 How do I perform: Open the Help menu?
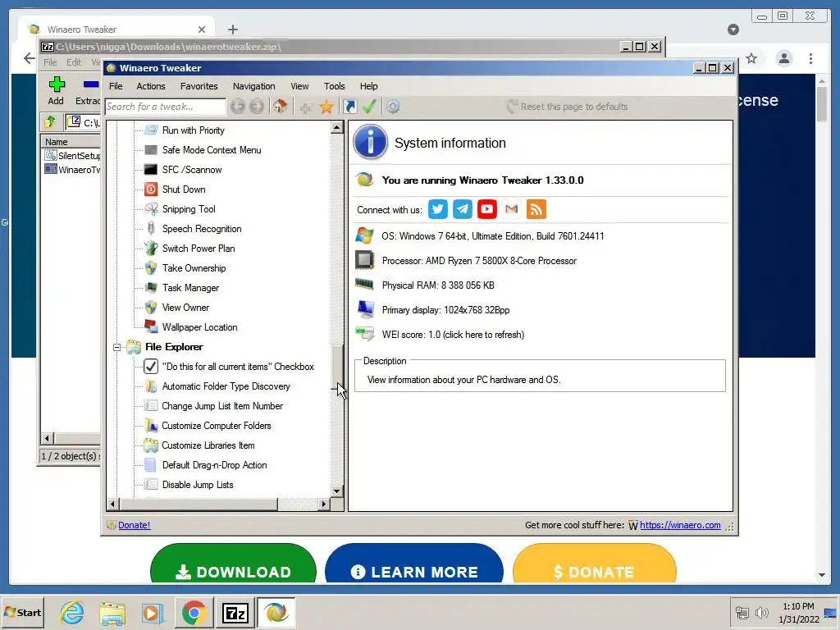click(368, 86)
